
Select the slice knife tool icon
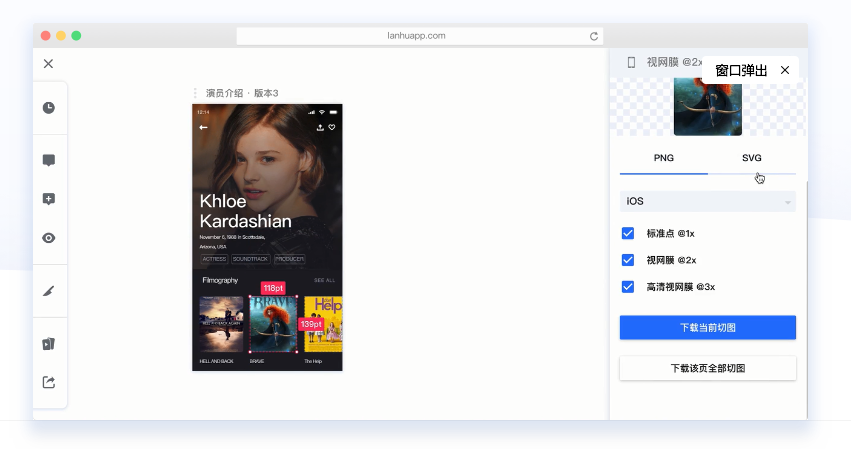click(x=49, y=291)
